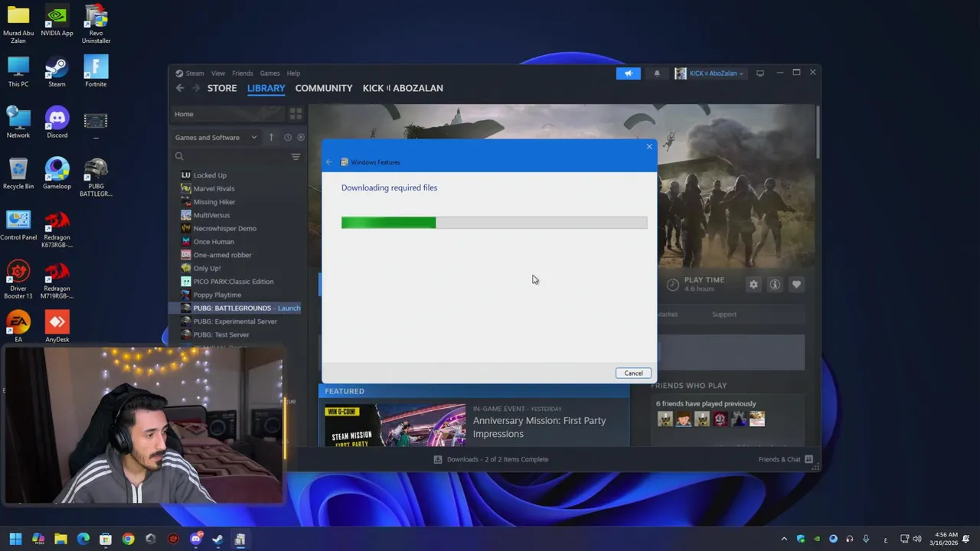Switch to Steam LIBRARY tab
980x551 pixels.
(x=266, y=88)
